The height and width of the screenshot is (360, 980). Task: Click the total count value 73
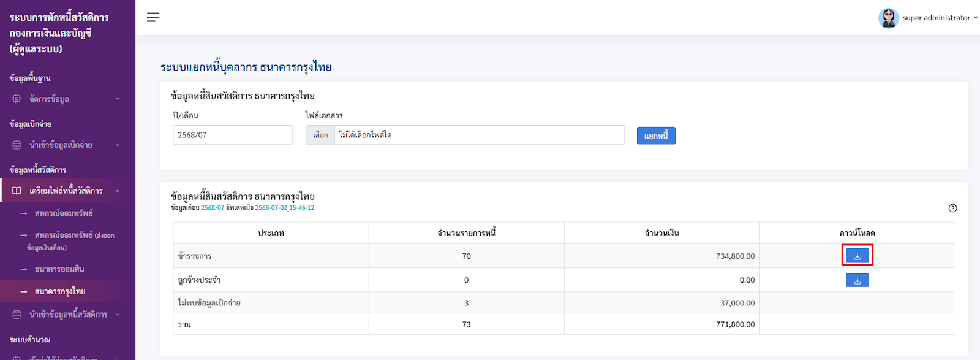pyautogui.click(x=467, y=324)
